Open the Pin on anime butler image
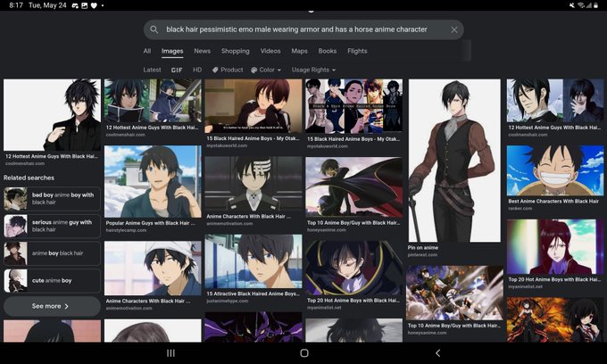 pos(454,161)
